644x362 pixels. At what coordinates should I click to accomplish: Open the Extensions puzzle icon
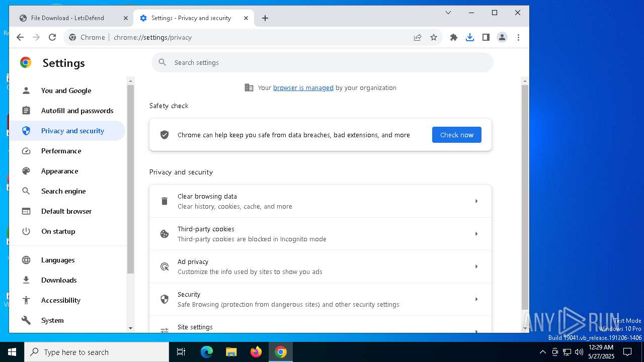click(x=454, y=37)
